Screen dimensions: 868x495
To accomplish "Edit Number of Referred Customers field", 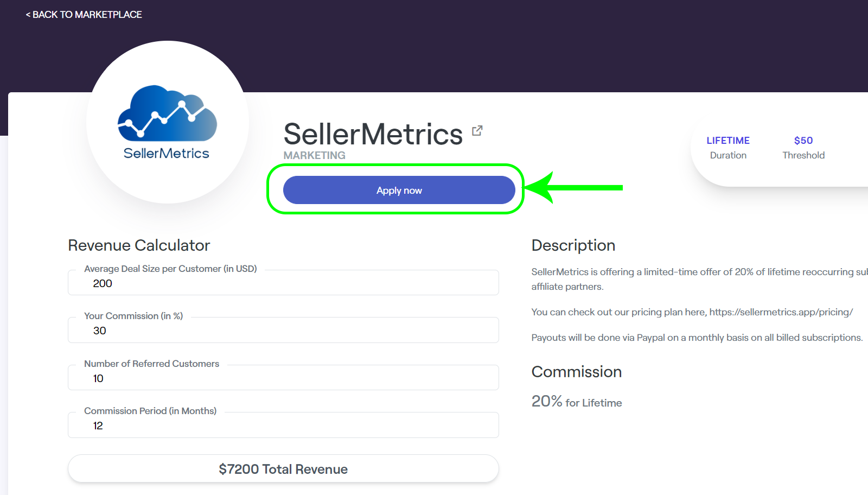I will [283, 377].
